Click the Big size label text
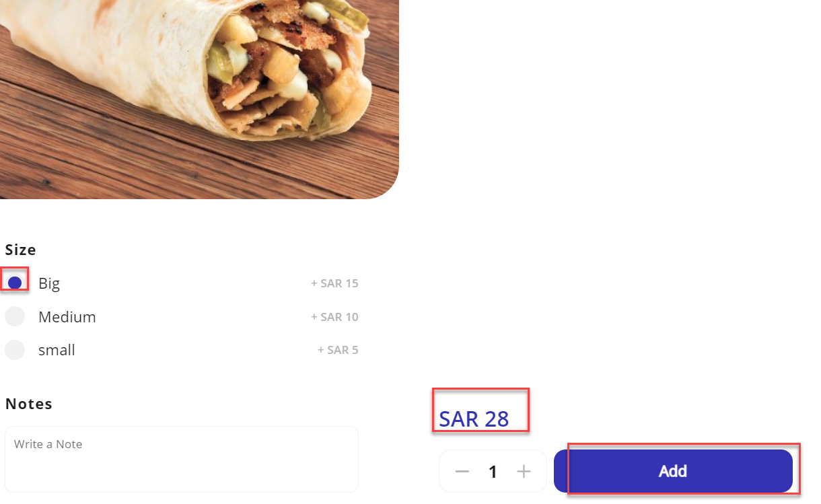 pyautogui.click(x=49, y=283)
